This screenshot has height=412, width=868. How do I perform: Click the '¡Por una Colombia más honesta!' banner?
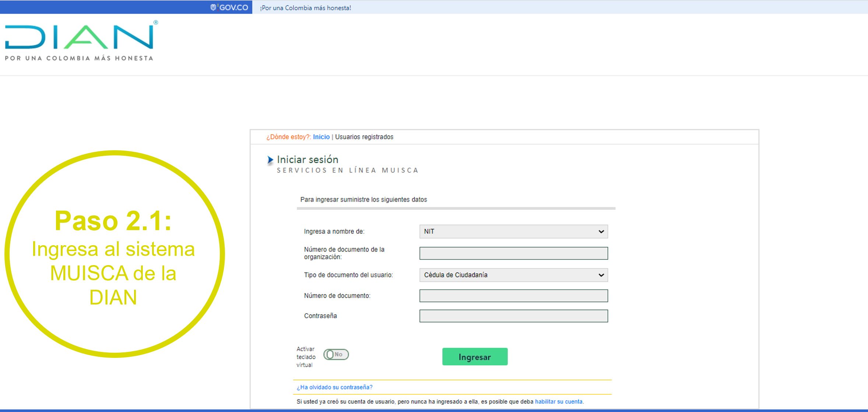point(305,8)
